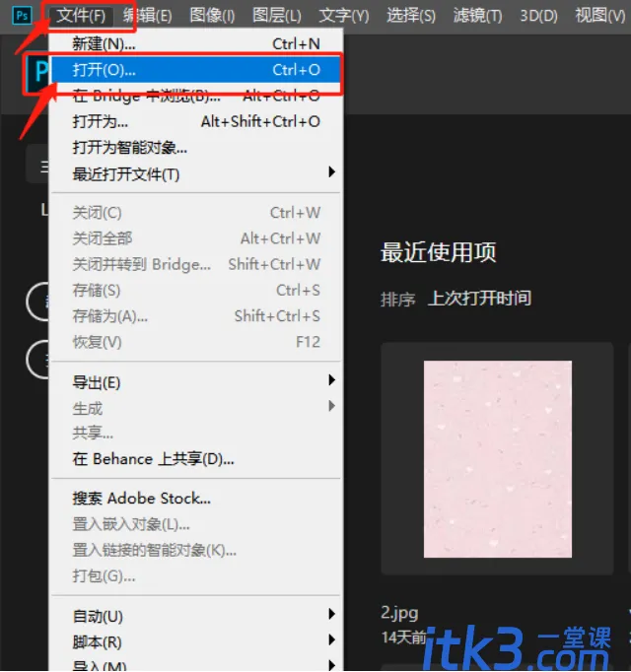Screen dimensions: 631x672
Task: Expand the 脚本(R) submenu
Action: coord(196,641)
